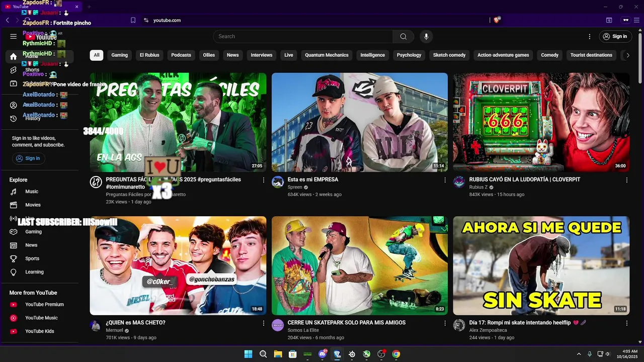
Task: Open volume control in the system tray
Action: coord(608,354)
